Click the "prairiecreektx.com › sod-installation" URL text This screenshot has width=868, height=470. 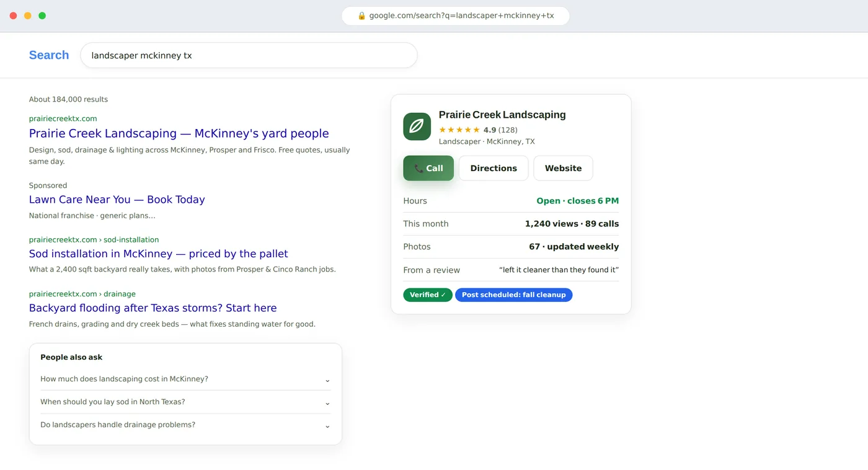94,240
